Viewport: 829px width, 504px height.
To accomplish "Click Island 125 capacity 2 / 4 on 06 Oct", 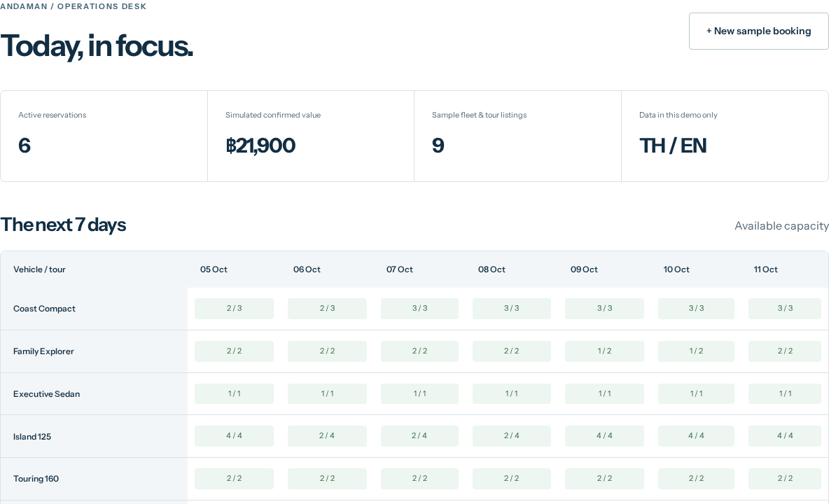I will tap(327, 436).
